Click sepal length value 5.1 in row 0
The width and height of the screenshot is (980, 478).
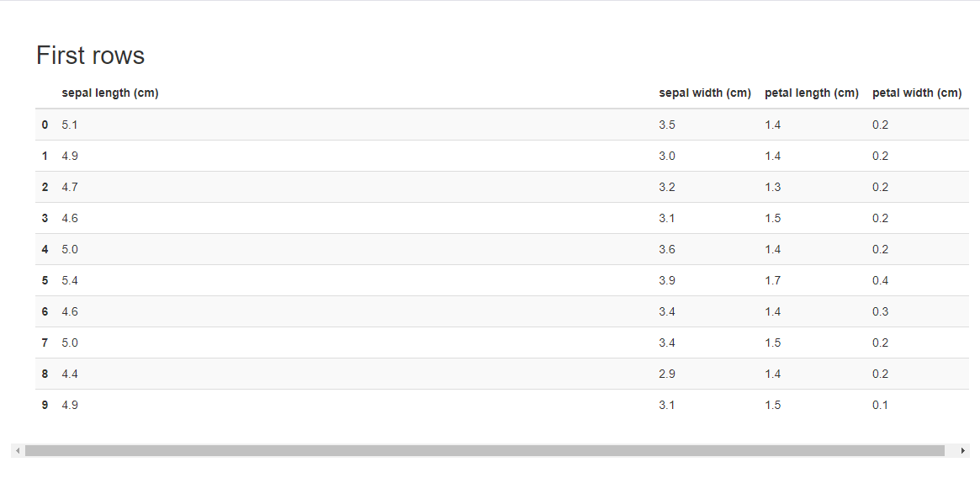70,125
